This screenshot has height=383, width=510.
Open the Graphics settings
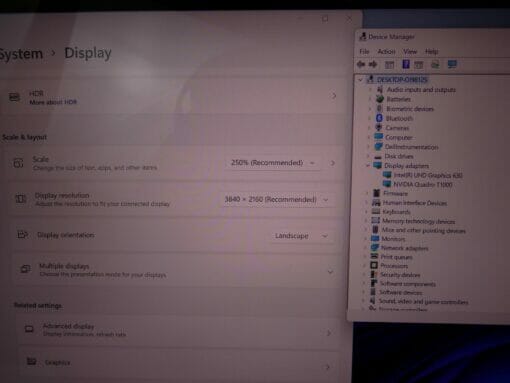179,364
